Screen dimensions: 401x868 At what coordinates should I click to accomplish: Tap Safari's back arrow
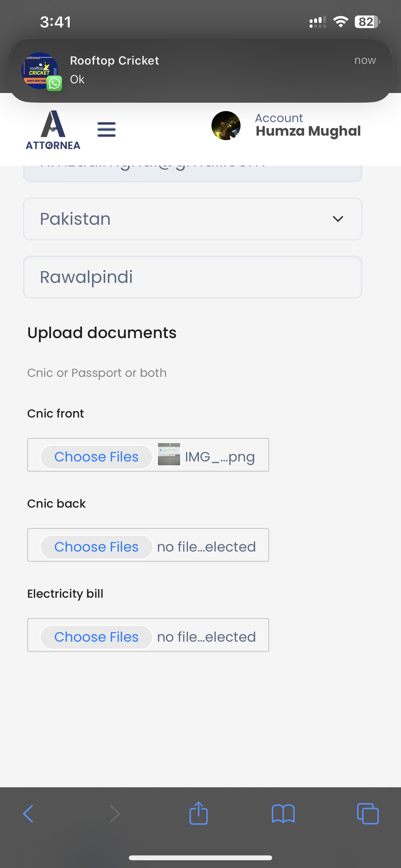[28, 814]
